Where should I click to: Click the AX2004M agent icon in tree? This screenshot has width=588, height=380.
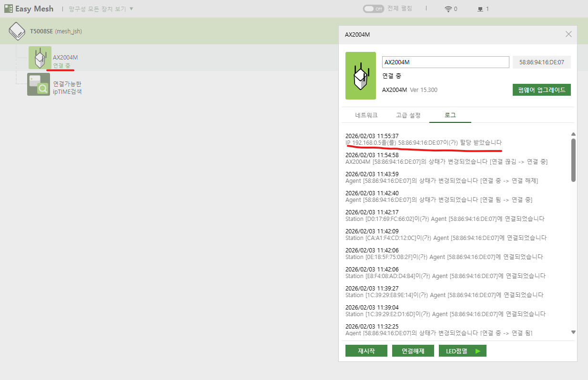pyautogui.click(x=40, y=58)
